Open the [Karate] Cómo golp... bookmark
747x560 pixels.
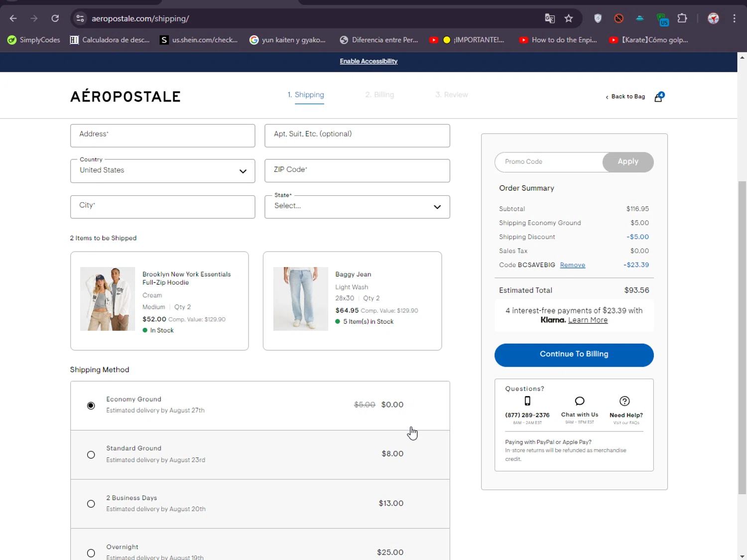pos(648,40)
